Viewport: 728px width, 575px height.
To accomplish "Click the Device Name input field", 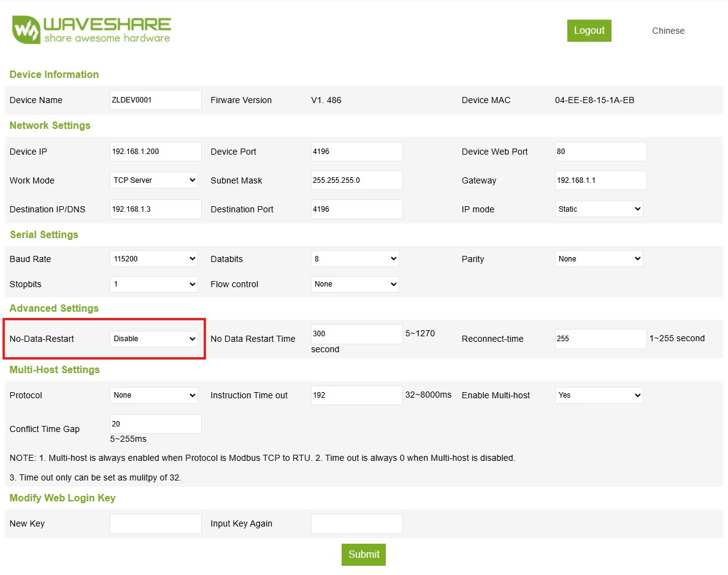I will (155, 99).
